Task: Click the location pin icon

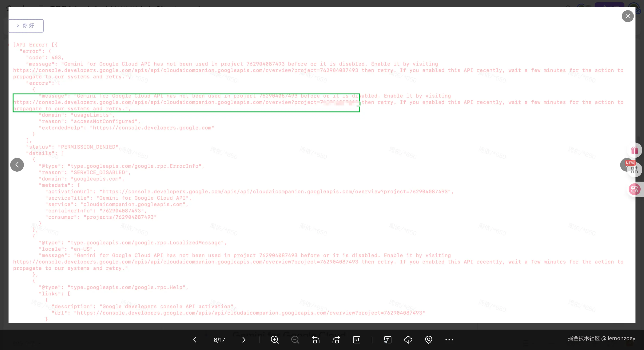Action: [x=428, y=340]
